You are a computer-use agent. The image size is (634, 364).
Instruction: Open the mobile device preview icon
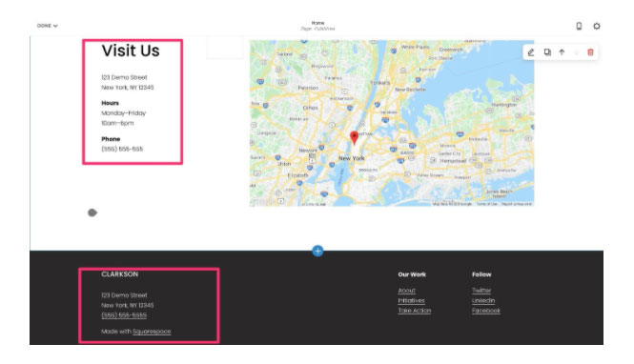pos(579,26)
